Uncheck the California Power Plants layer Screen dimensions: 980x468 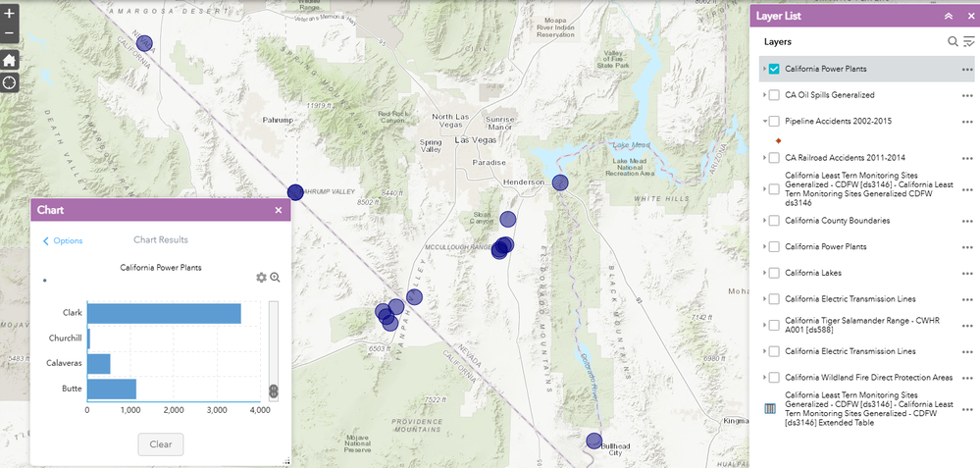click(774, 69)
